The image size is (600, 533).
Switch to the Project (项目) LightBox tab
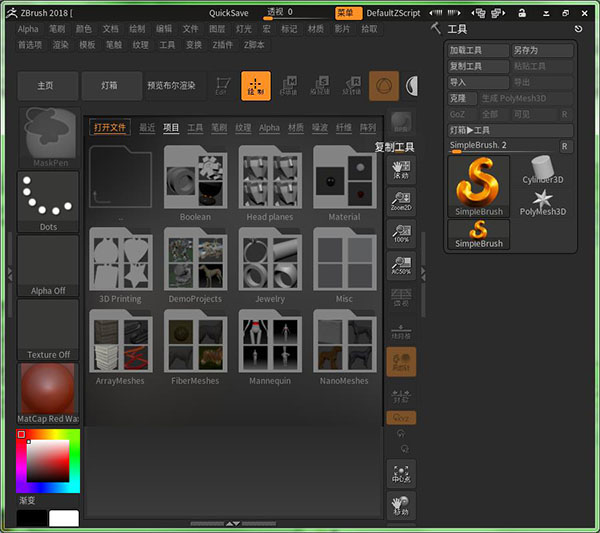[171, 127]
